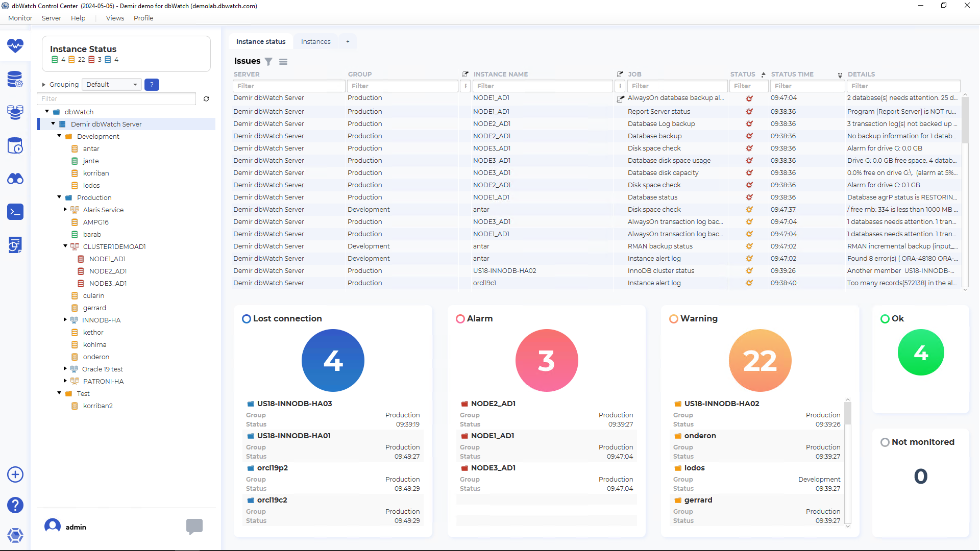
Task: Switch to the Instances tab
Action: 315,41
